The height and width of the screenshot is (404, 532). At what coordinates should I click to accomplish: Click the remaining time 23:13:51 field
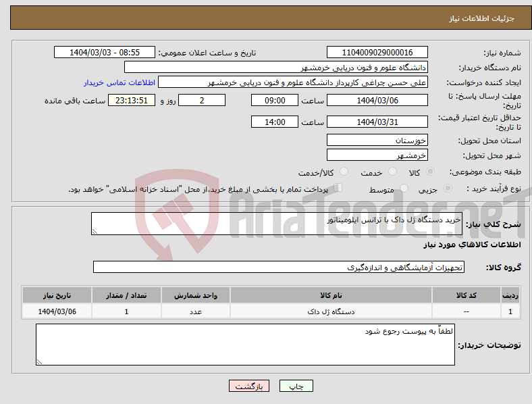132,100
